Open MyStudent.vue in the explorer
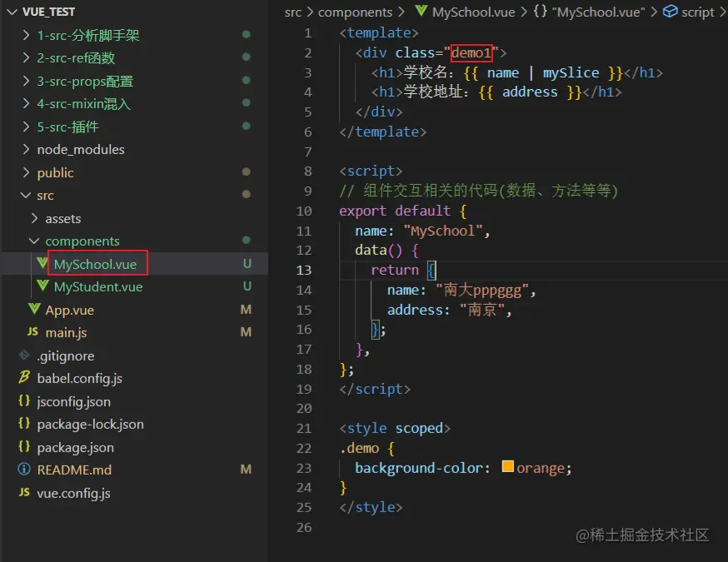Image resolution: width=728 pixels, height=562 pixels. [98, 286]
